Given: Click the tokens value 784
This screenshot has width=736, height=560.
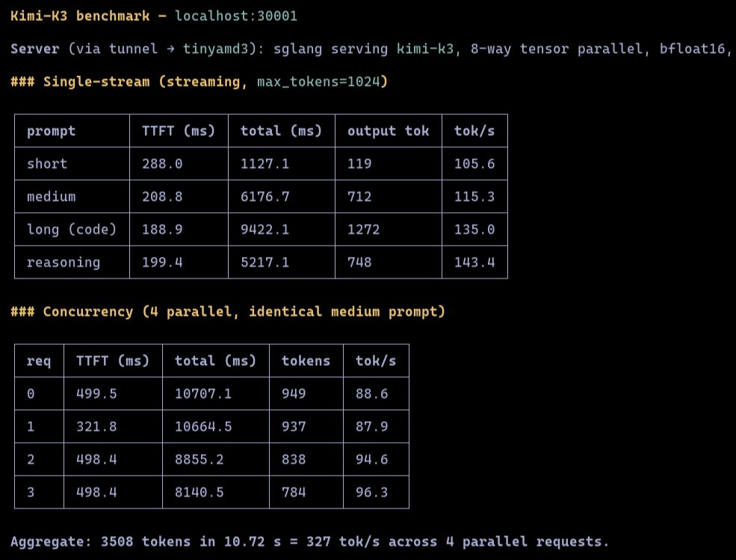Looking at the screenshot, I should (x=294, y=492).
